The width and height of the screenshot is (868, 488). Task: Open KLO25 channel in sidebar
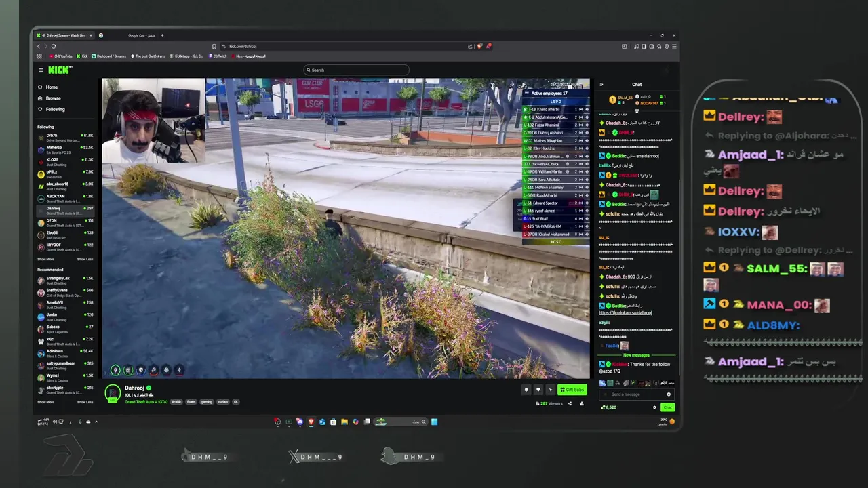click(65, 161)
